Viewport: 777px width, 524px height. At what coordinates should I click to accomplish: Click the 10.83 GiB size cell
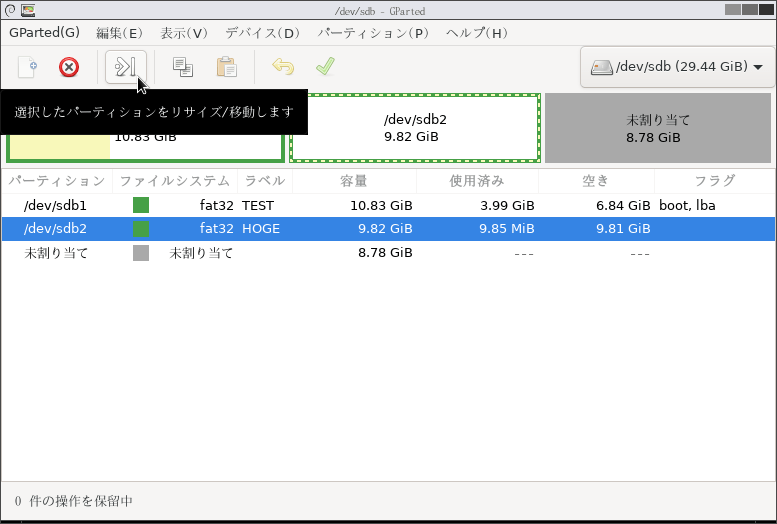[x=381, y=205]
